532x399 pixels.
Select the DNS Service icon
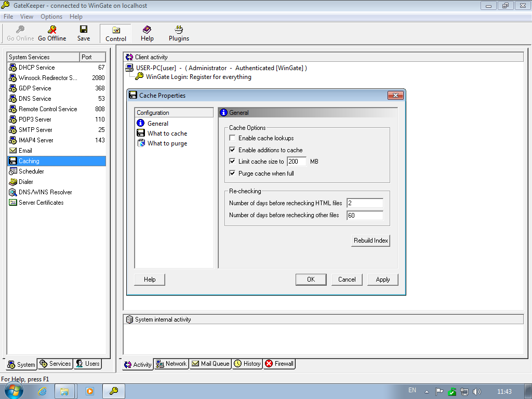point(13,99)
